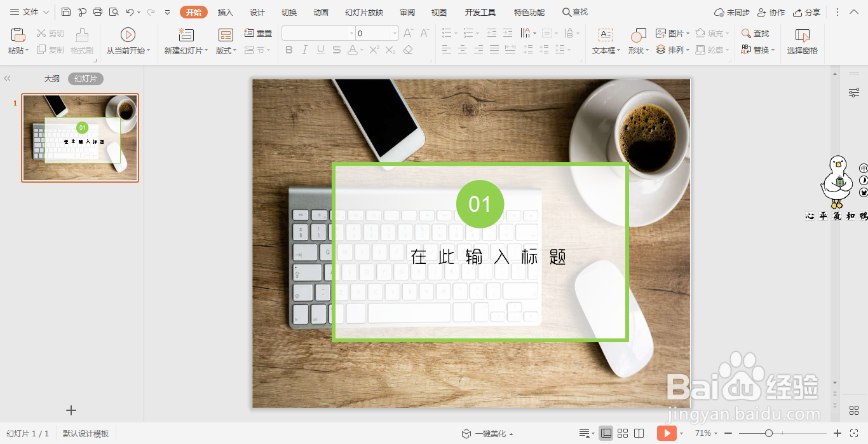Open the 默认设计模板 template option
The width and height of the screenshot is (868, 444).
tap(87, 433)
